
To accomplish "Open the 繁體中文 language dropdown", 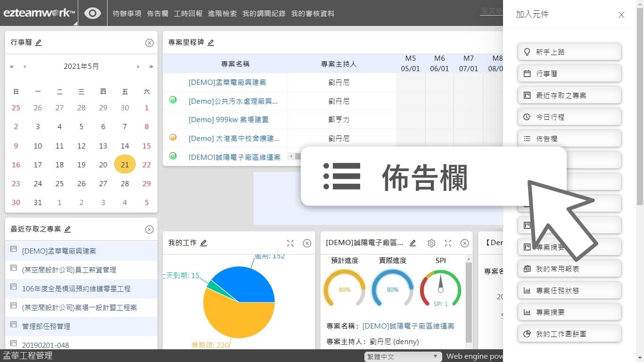I will [403, 357].
